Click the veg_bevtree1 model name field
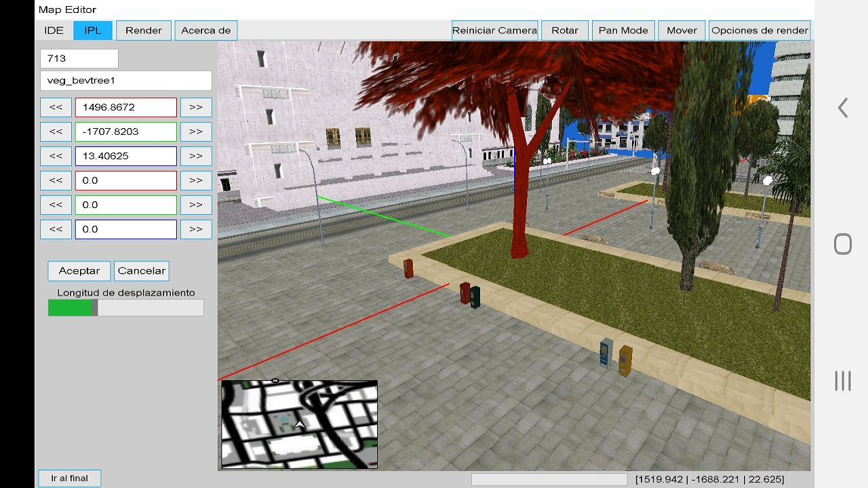Viewport: 868px width, 488px height. [x=126, y=81]
